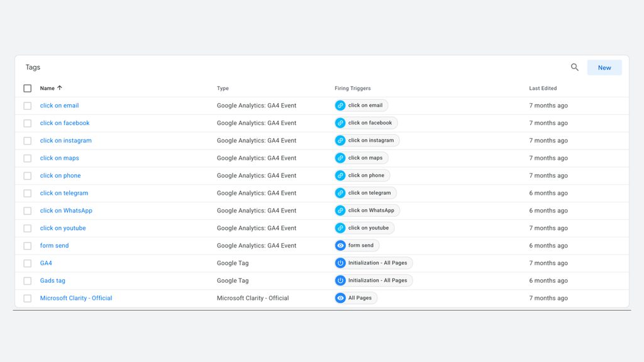The width and height of the screenshot is (644, 362).
Task: Click link trigger icon for click on phone
Action: (340, 176)
